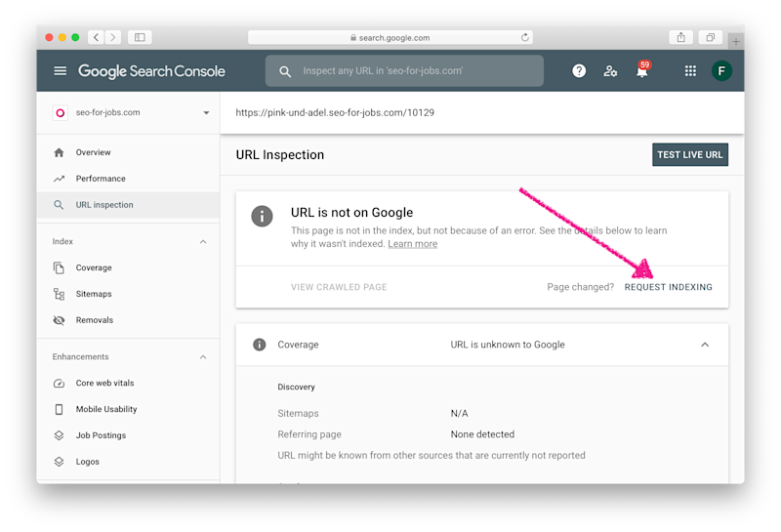Click the 'Discovery' heading
This screenshot has width=781, height=532.
[296, 388]
